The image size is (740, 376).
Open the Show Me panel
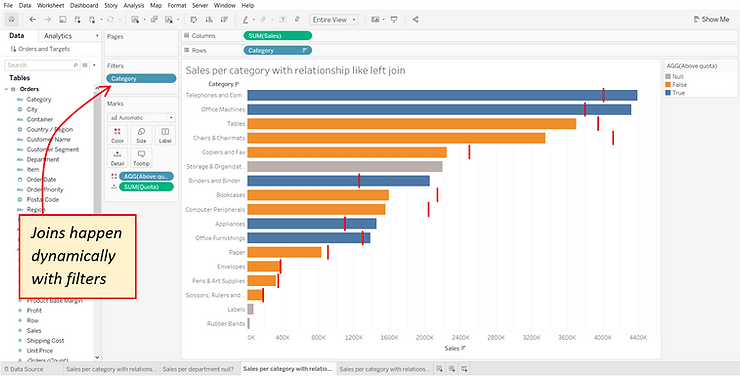point(711,19)
